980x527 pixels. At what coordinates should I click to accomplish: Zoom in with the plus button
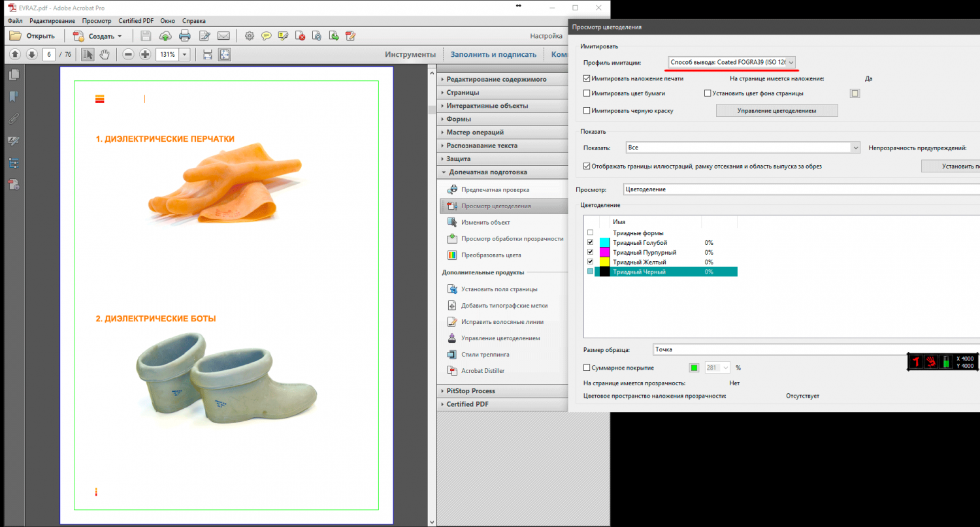145,54
